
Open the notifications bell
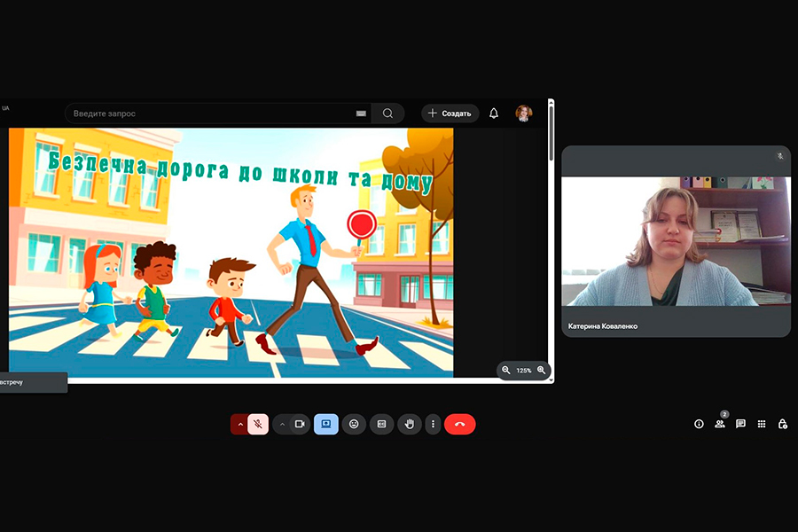494,113
